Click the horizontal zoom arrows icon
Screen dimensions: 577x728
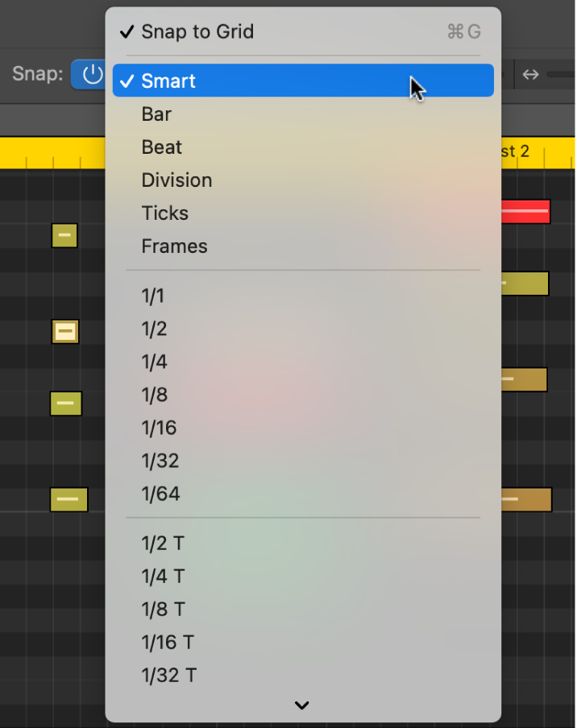click(530, 73)
